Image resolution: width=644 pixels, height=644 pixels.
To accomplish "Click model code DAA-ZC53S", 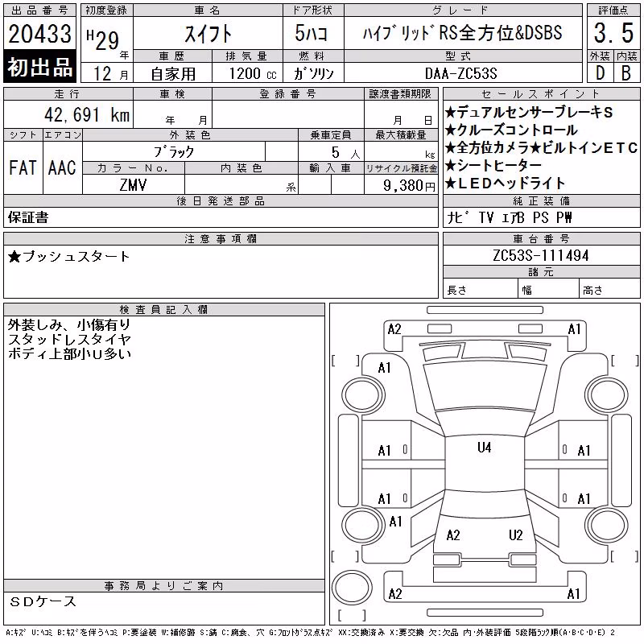I will tap(460, 73).
